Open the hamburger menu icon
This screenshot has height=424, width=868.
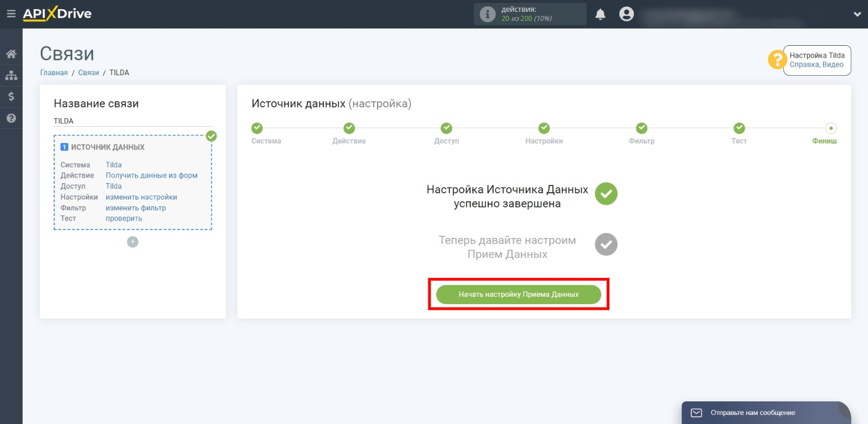tap(11, 14)
